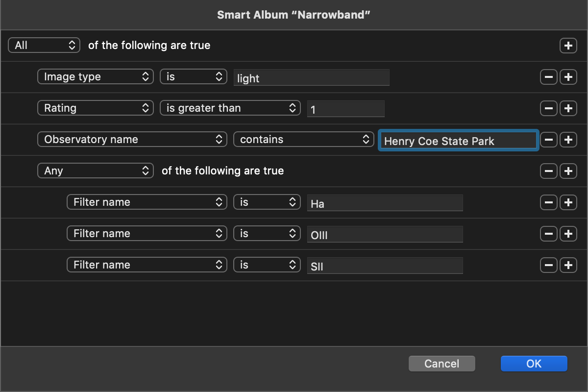Click the Henry Coe State Park text field
588x392 pixels.
pyautogui.click(x=458, y=141)
